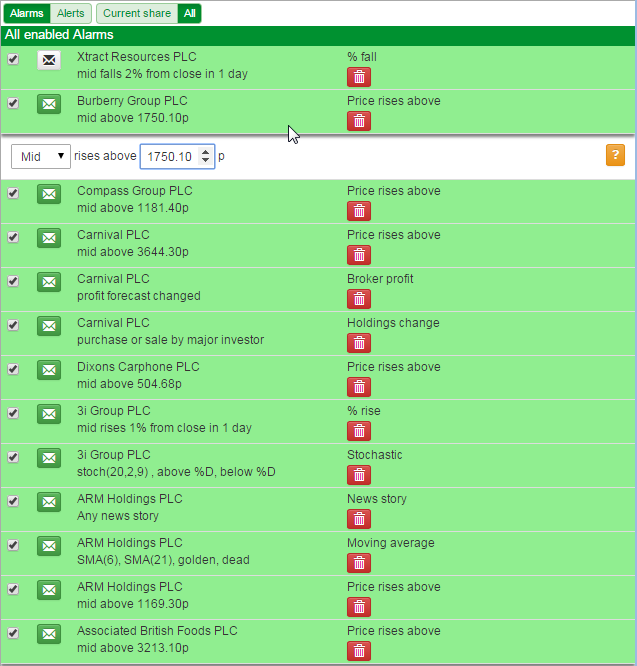Decrease the price value using the down stepper arrow
The height and width of the screenshot is (666, 637).
tap(206, 161)
